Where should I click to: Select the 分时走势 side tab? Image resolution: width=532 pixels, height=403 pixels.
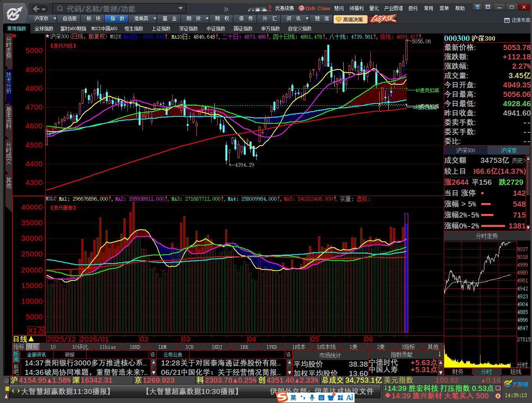[9, 48]
